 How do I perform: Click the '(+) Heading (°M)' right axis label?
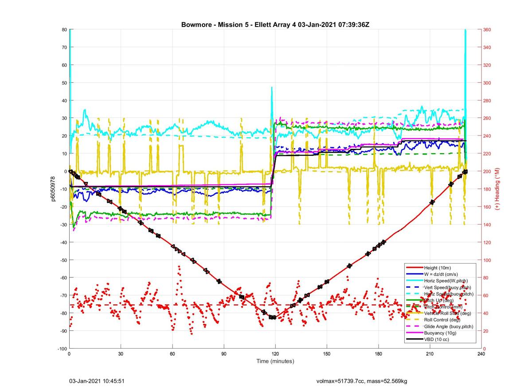pos(497,189)
